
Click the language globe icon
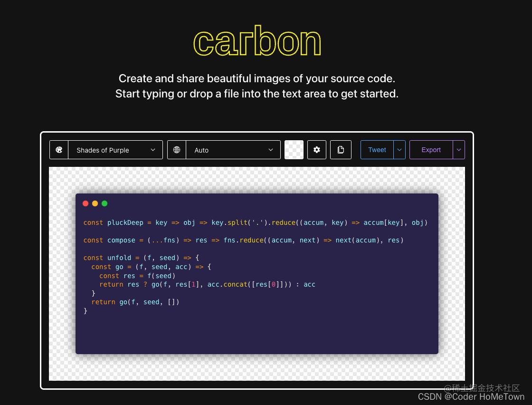177,150
